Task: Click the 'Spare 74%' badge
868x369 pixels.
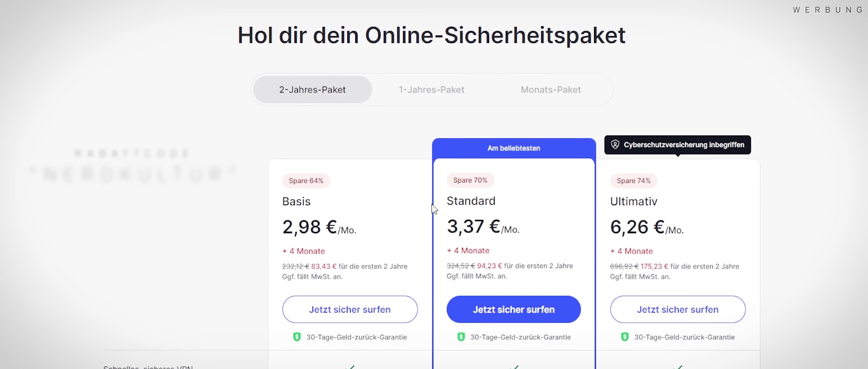Action: click(633, 181)
